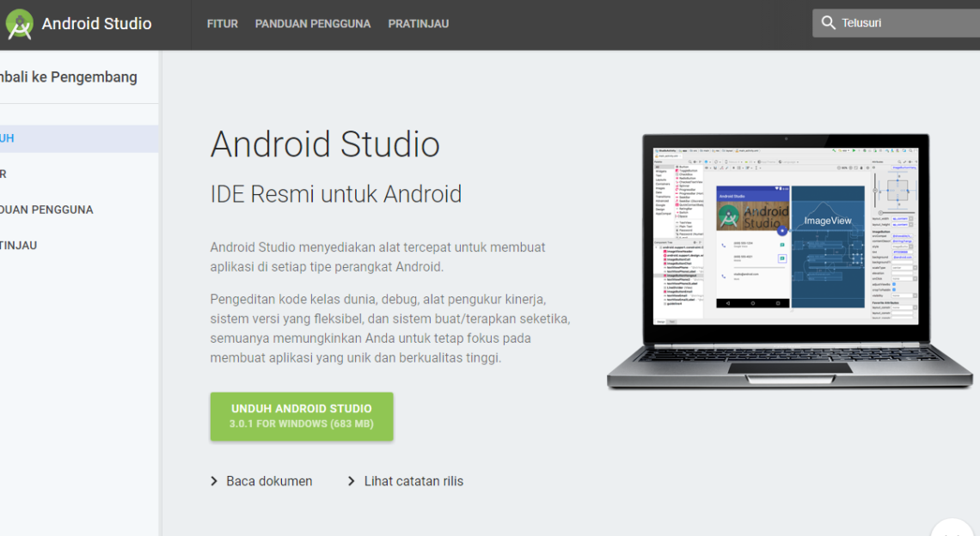Open the Baca dokumen link
980x536 pixels.
[269, 481]
